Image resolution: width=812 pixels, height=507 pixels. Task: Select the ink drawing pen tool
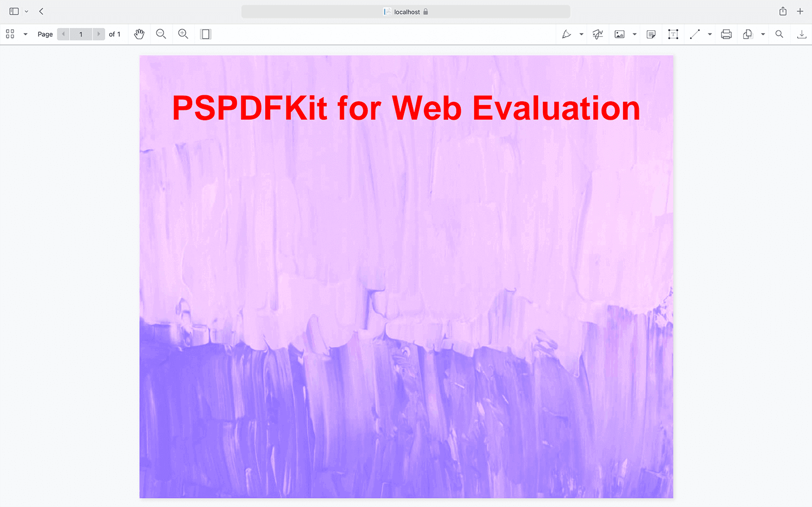click(566, 34)
